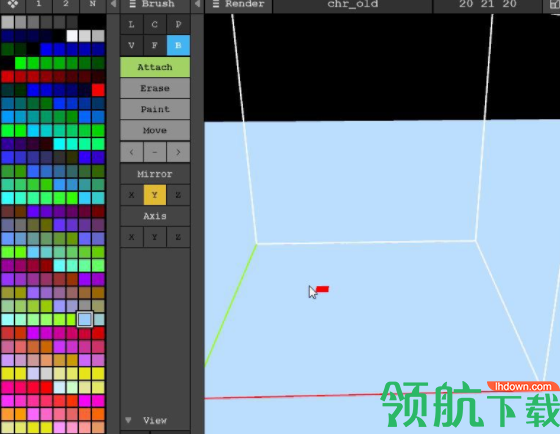Enable Axis Y lock

pos(155,237)
